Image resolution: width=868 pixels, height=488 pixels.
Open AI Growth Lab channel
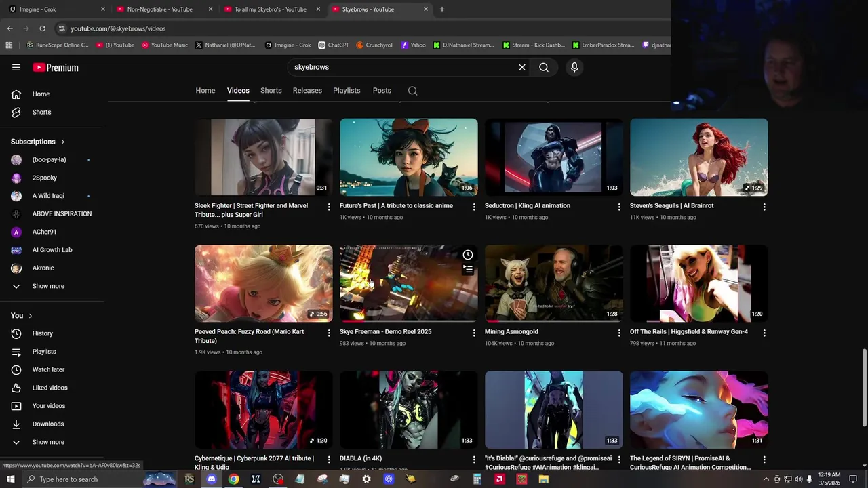click(52, 250)
